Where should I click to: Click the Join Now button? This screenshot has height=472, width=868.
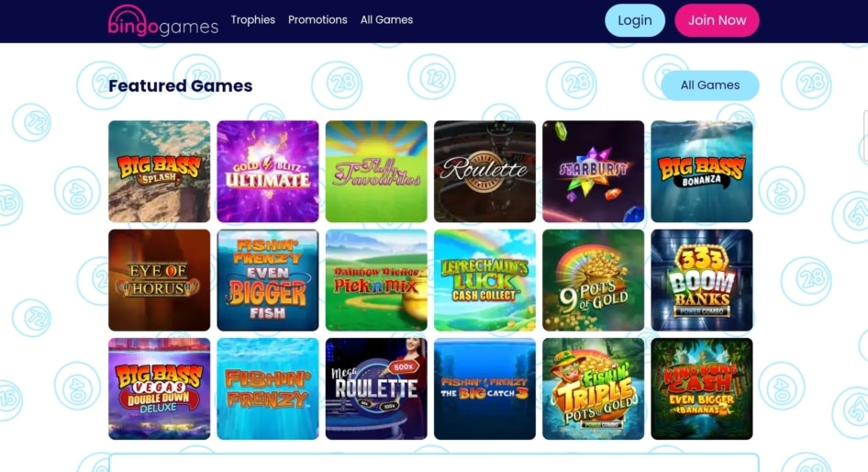(x=717, y=20)
